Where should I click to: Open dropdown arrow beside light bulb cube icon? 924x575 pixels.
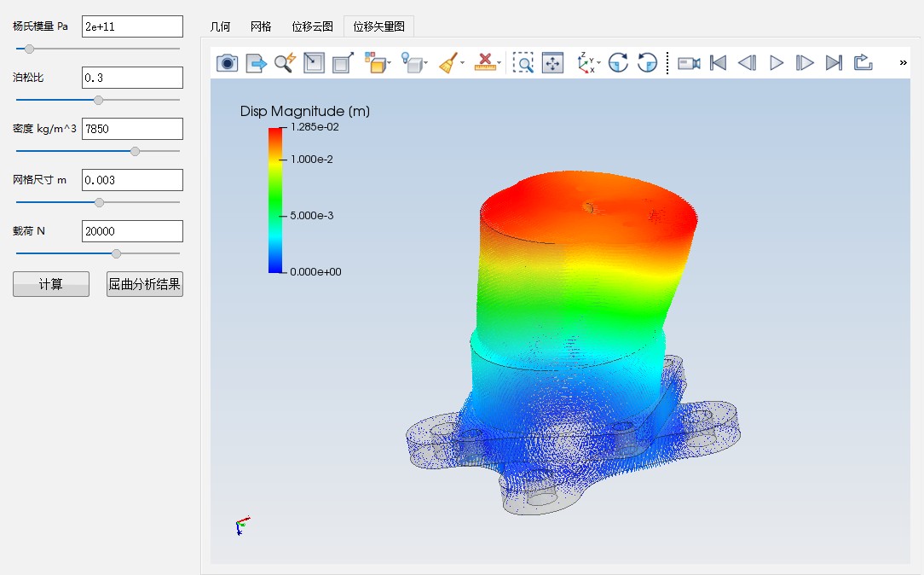click(x=425, y=63)
